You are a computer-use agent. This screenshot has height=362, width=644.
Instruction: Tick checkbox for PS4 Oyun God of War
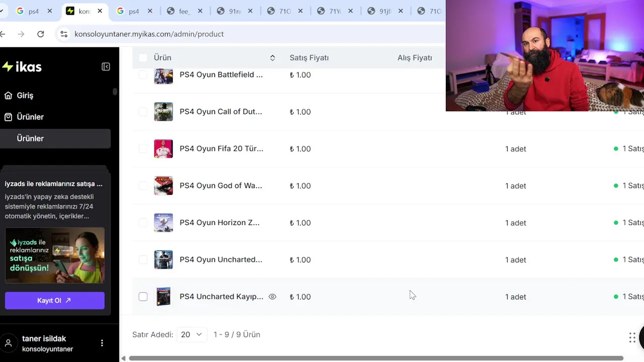pyautogui.click(x=143, y=186)
